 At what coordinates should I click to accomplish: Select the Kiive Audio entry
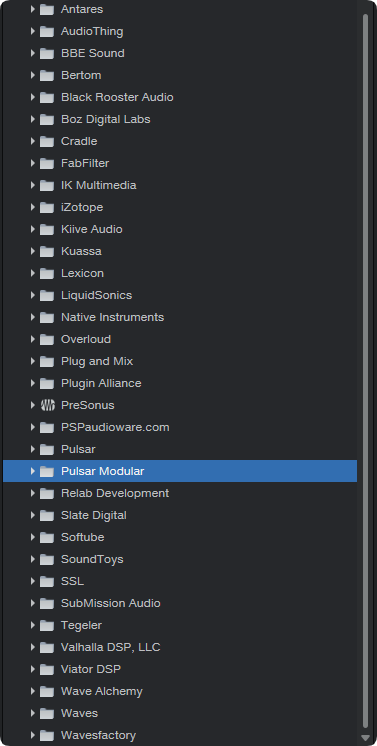pos(180,229)
